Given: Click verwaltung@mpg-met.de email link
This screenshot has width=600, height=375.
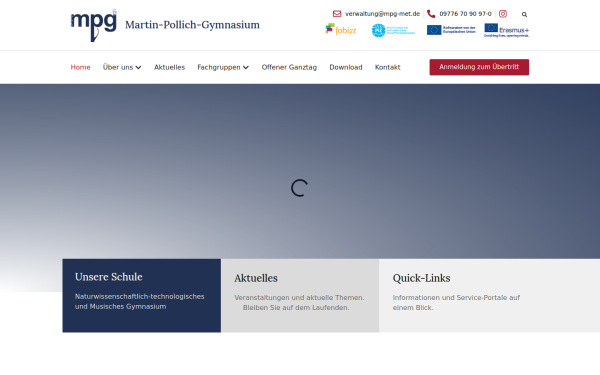Looking at the screenshot, I should pos(383,14).
